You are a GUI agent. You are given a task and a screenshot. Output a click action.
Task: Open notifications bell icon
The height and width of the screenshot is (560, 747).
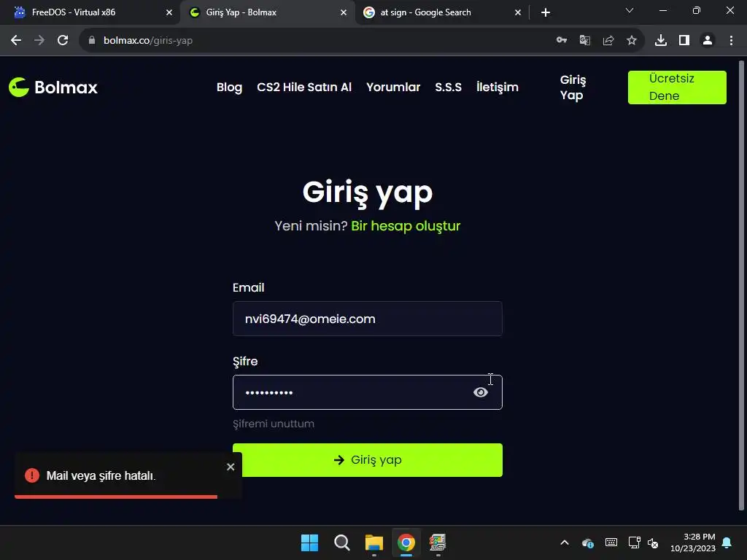(x=727, y=542)
